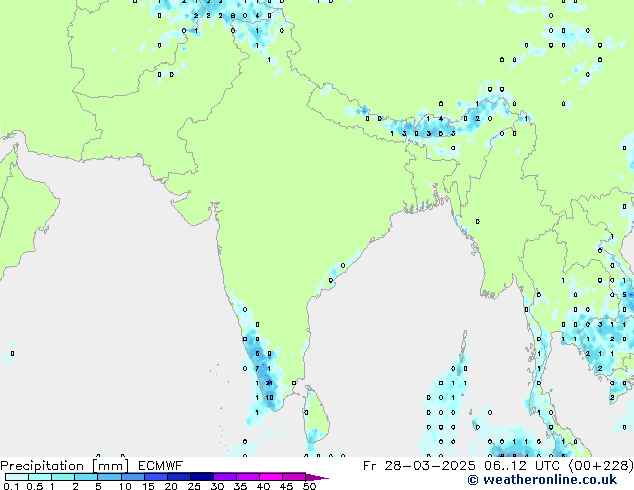This screenshot has height=490, width=634.
Task: Click the legend label '25'
Action: click(194, 486)
